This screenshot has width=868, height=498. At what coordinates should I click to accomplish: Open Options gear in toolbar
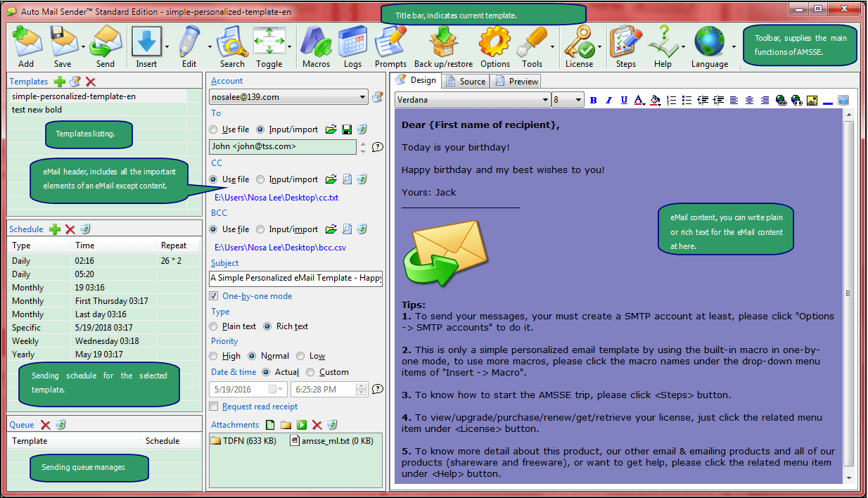coord(495,46)
